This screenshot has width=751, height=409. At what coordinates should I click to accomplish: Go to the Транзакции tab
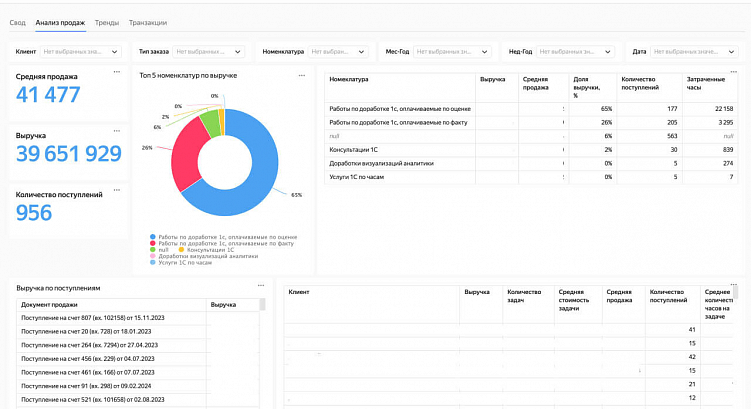[x=148, y=23]
